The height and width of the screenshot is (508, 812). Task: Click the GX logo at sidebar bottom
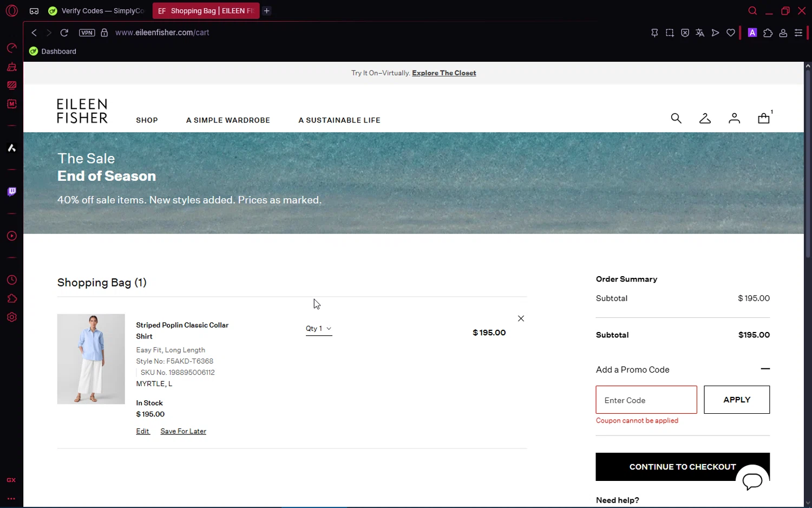point(11,480)
